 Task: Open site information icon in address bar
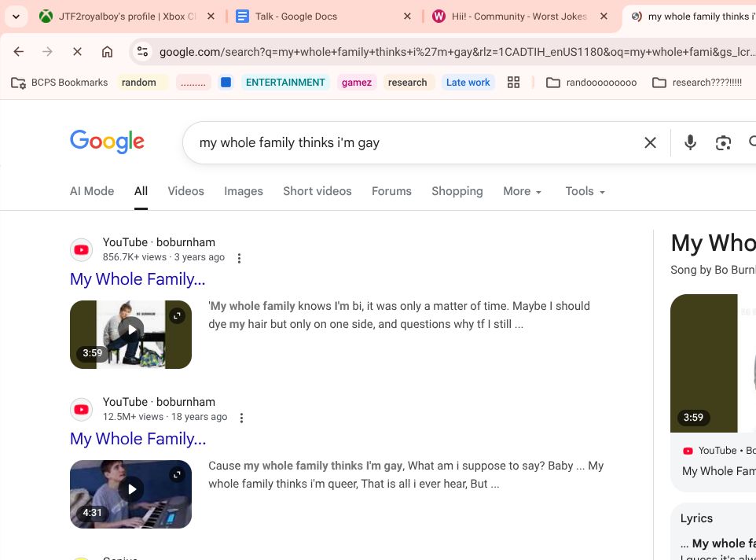pyautogui.click(x=142, y=52)
